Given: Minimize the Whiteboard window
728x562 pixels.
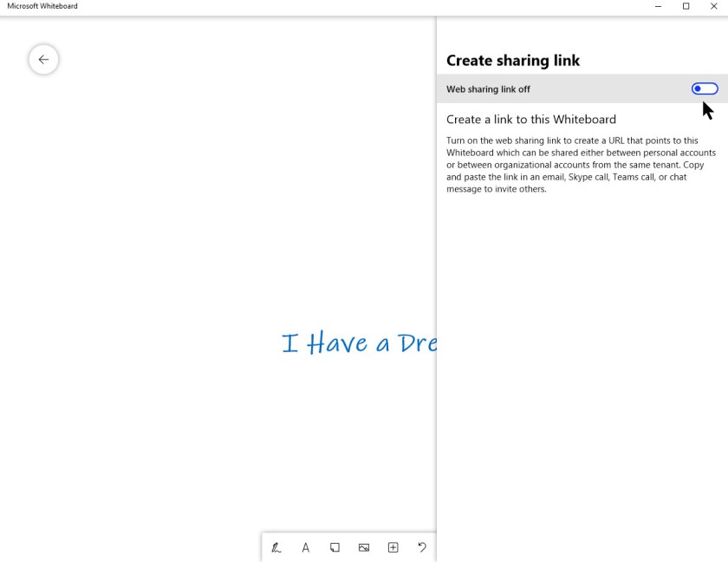Looking at the screenshot, I should click(657, 6).
